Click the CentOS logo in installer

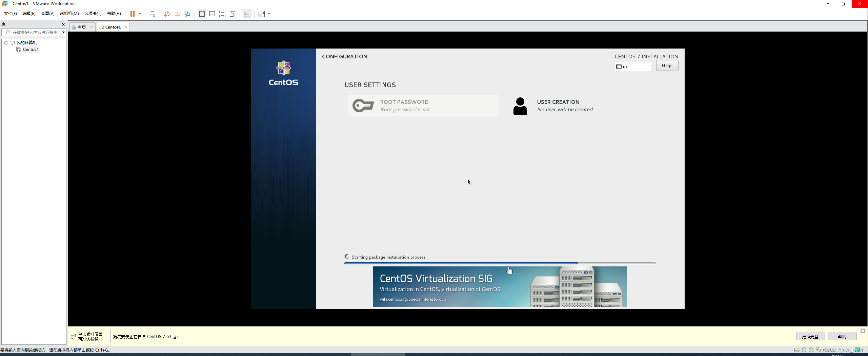283,73
